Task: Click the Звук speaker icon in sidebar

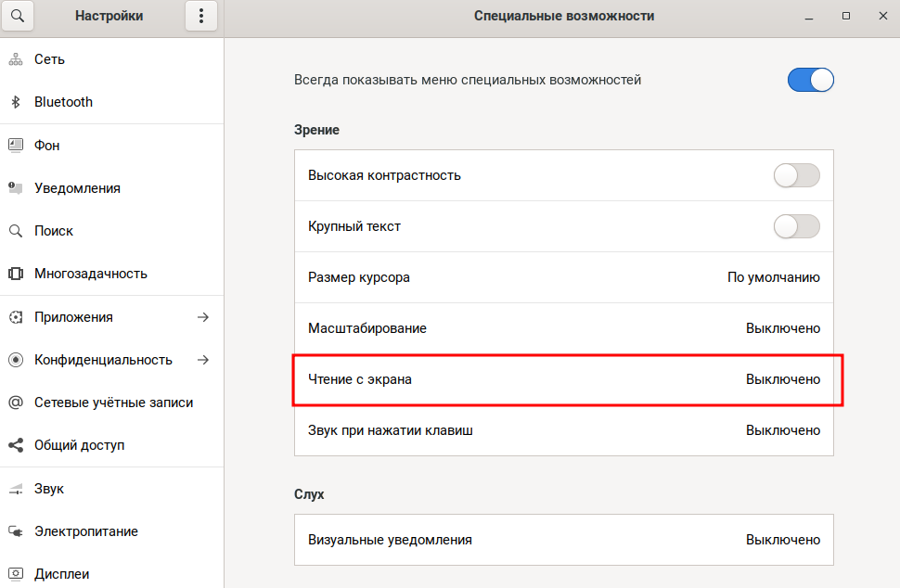Action: coord(16,489)
